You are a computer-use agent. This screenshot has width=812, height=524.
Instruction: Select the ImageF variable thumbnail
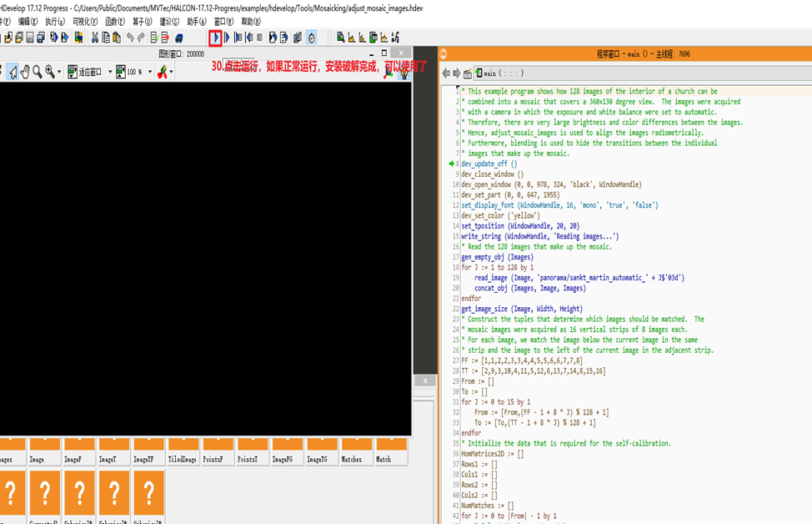click(80, 451)
